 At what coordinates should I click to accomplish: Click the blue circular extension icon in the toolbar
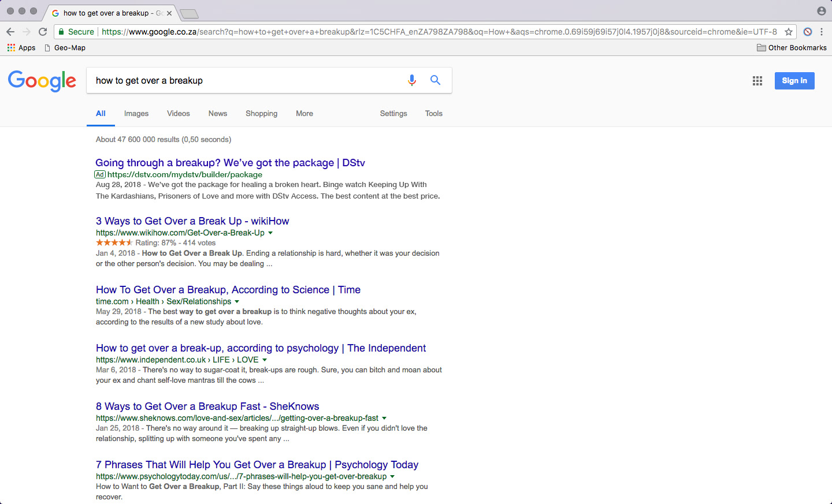(808, 32)
